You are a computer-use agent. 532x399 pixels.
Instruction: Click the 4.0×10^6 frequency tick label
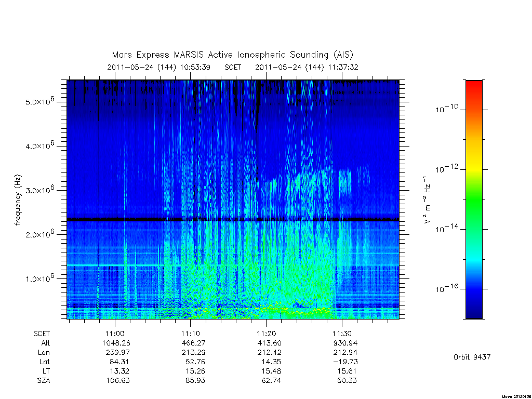tap(39, 145)
